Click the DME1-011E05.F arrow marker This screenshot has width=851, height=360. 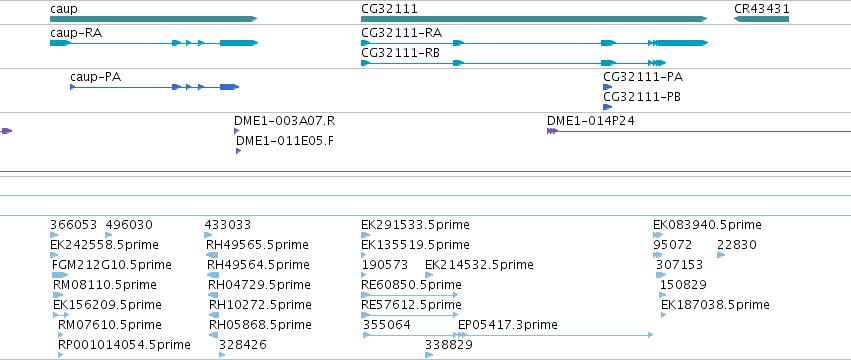tap(238, 151)
